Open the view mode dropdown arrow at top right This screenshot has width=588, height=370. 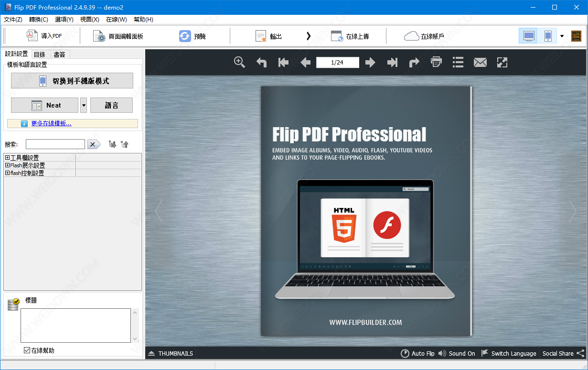[562, 36]
